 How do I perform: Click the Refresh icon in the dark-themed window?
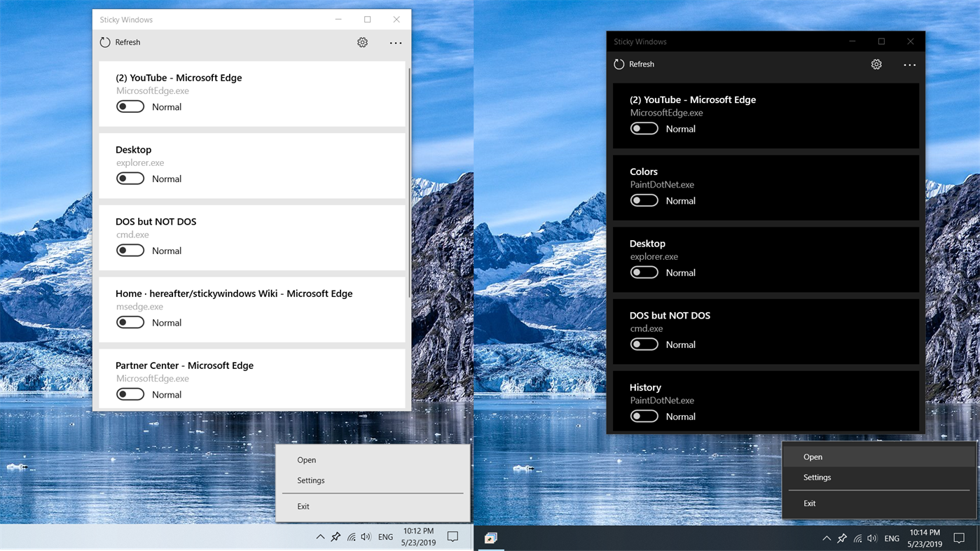pyautogui.click(x=618, y=64)
